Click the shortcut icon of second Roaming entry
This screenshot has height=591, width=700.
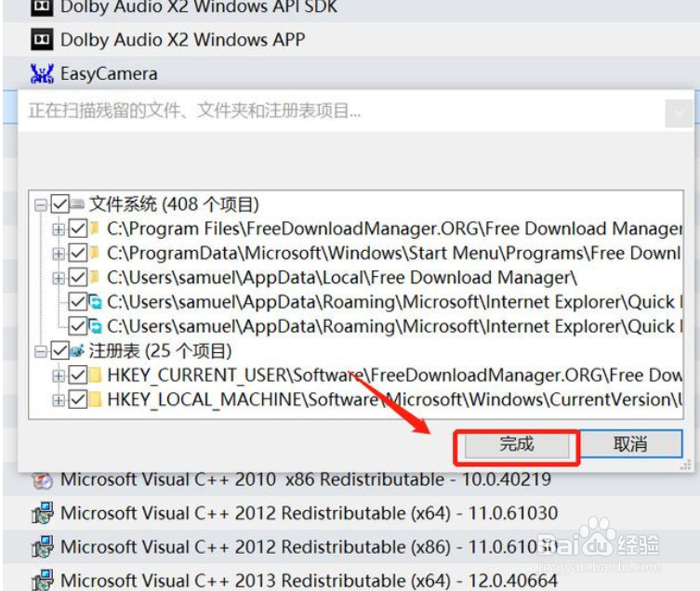point(95,326)
